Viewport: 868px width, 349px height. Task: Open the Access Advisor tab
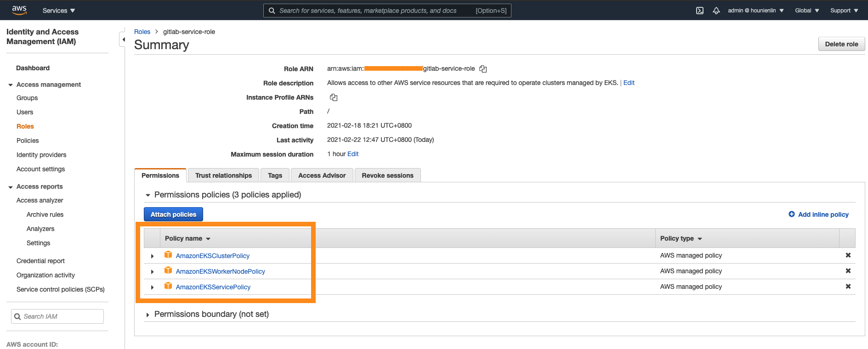(322, 175)
